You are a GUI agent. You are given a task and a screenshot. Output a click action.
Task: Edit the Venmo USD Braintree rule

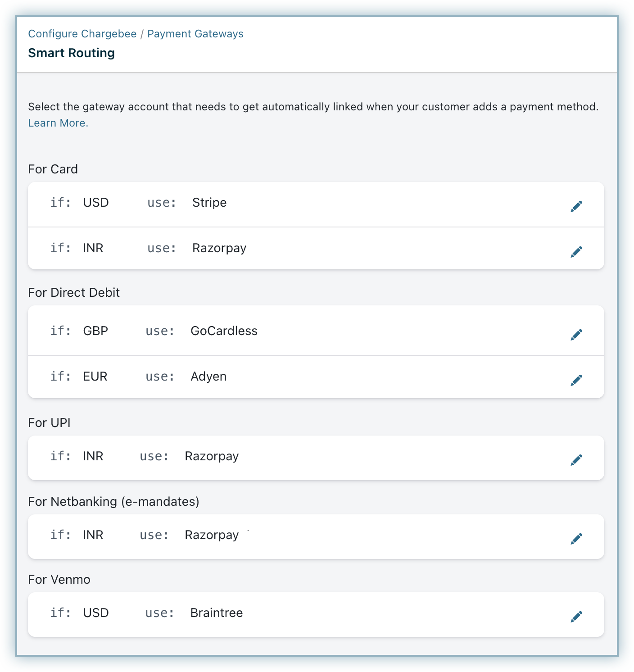pyautogui.click(x=576, y=617)
